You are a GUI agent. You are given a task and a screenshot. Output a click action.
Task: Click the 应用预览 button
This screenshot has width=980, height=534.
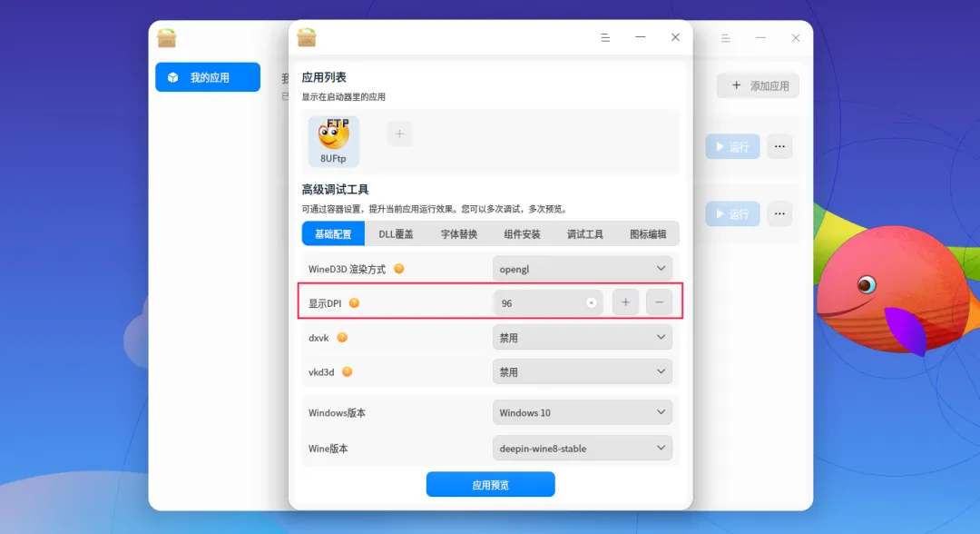491,485
